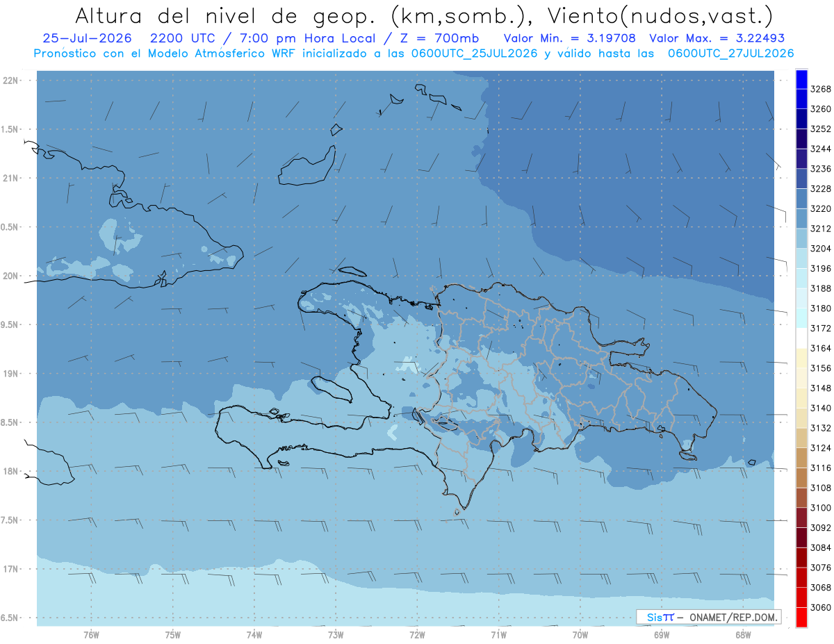Click the '72W' longitude label
The width and height of the screenshot is (834, 644).
[x=417, y=634]
